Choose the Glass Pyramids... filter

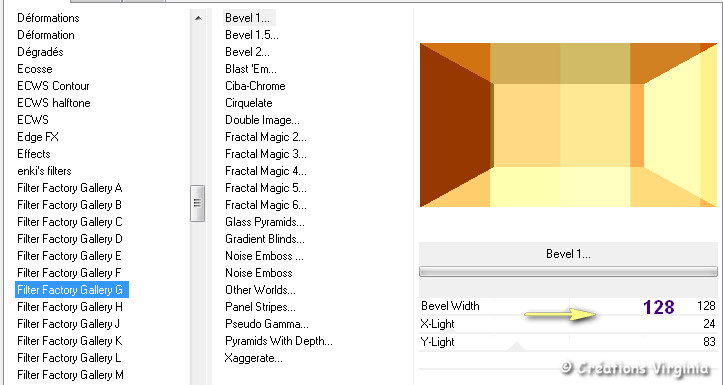pyautogui.click(x=265, y=222)
